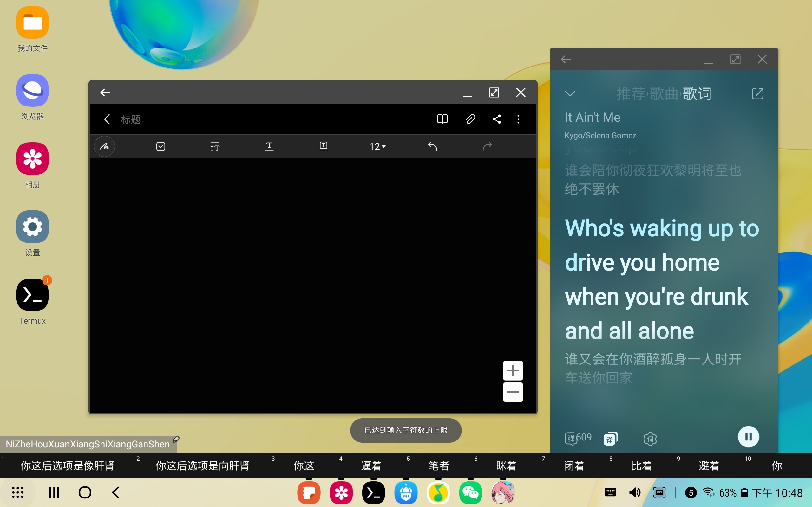Collapse the lyrics player with chevron

coord(570,93)
